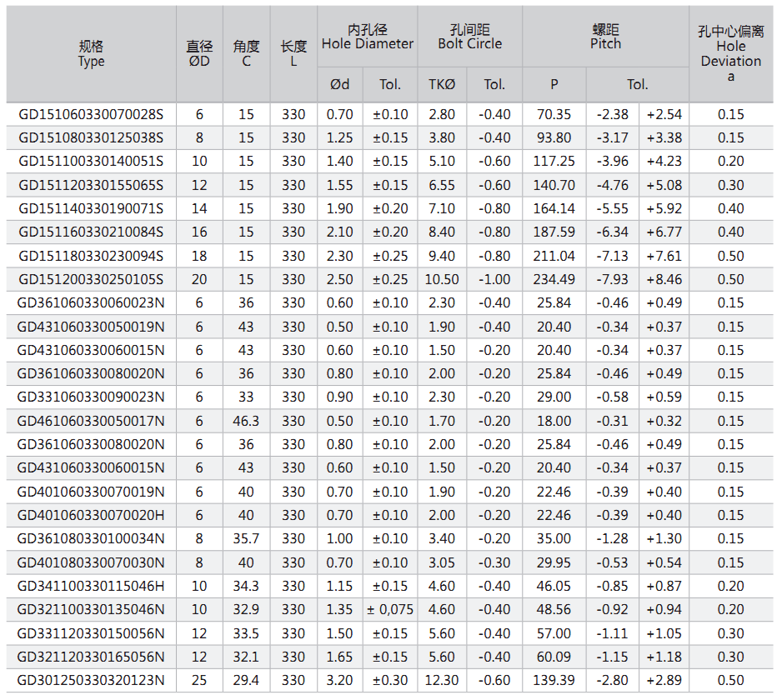Click pitch tolerance +8.46
782x700 pixels.
[664, 280]
